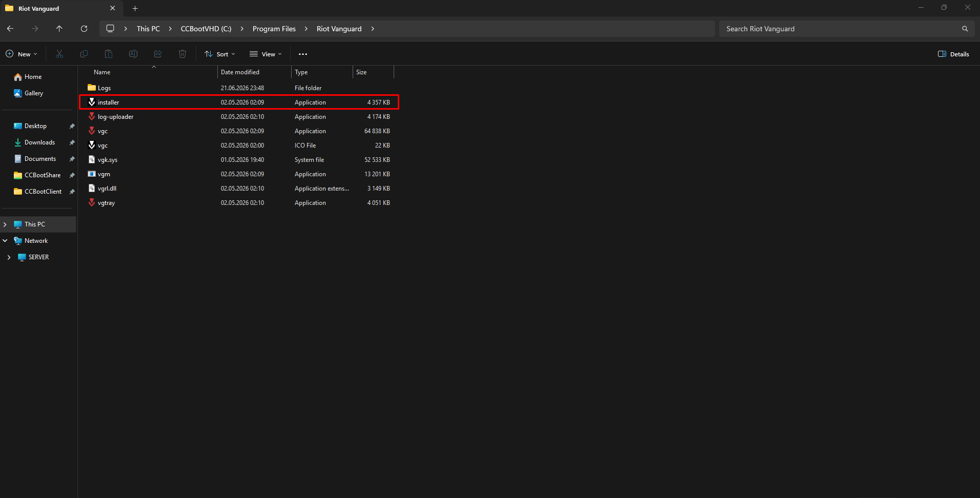
Task: Select the vgrl.dll file icon
Action: [x=92, y=188]
